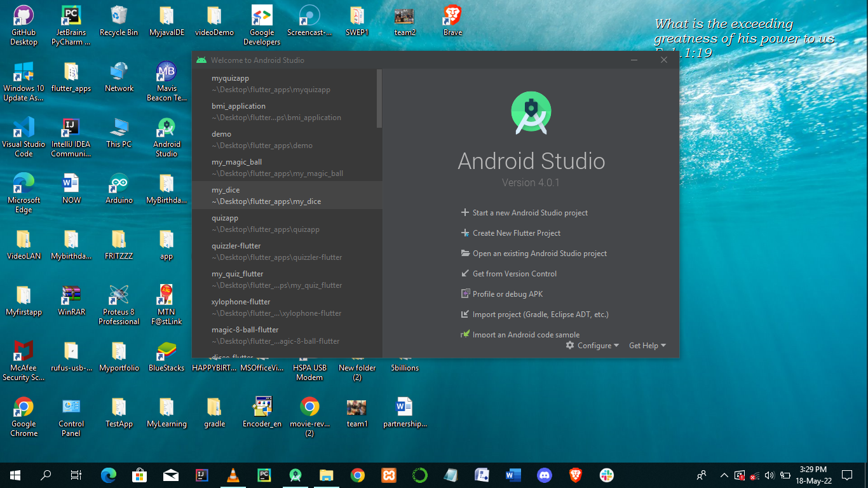This screenshot has width=868, height=488.
Task: Open the Network desktop icon
Action: (119, 78)
